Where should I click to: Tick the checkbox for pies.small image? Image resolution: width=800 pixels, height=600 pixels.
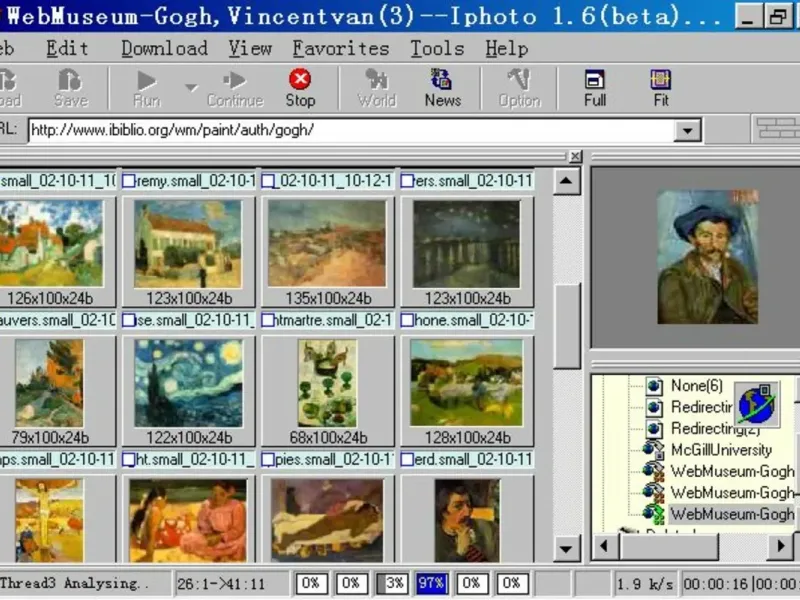[x=268, y=460]
